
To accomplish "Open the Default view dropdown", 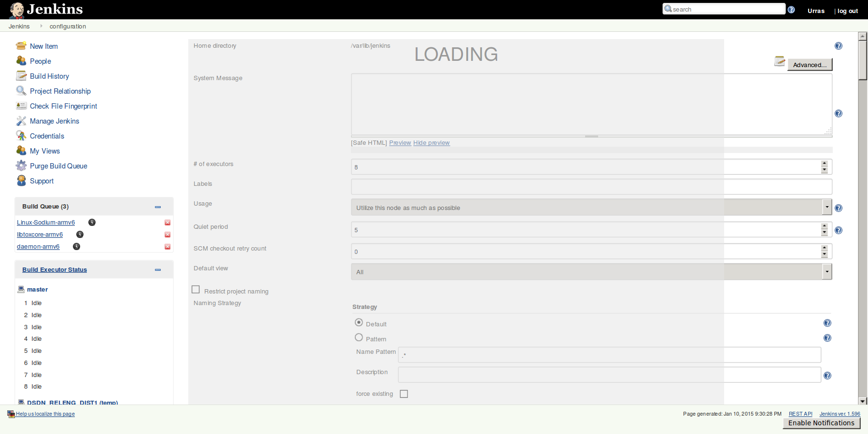I will click(x=591, y=271).
